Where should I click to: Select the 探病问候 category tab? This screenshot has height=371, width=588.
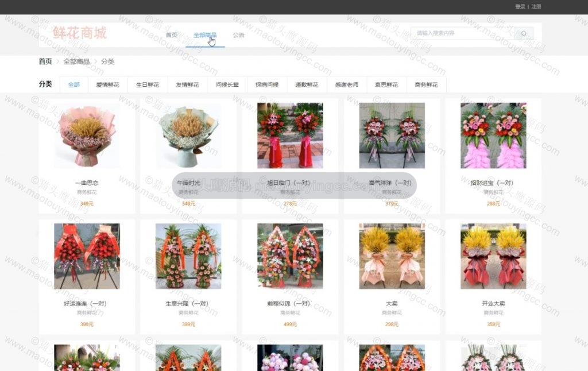tap(267, 85)
